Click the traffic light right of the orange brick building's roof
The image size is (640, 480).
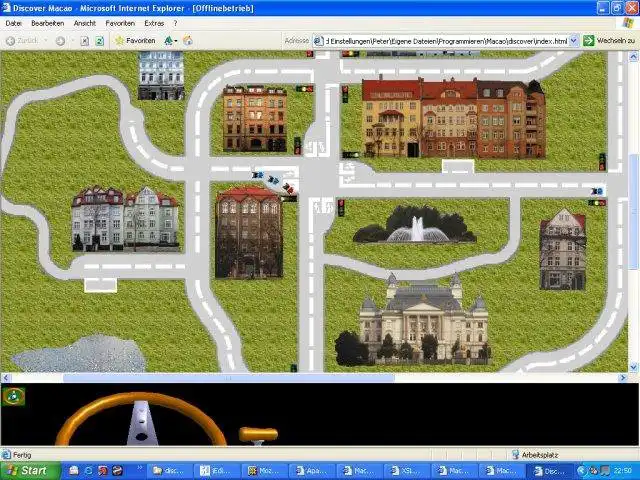[304, 88]
